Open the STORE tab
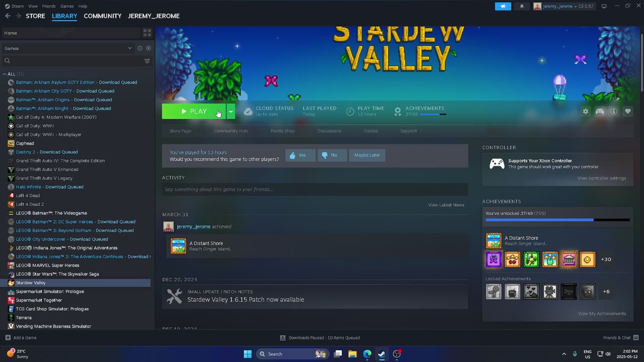 coord(35,16)
